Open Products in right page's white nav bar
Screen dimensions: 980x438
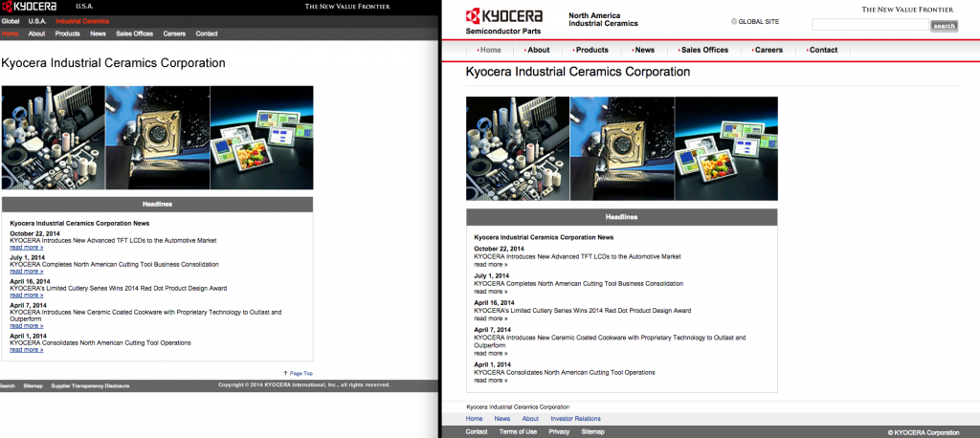point(590,50)
